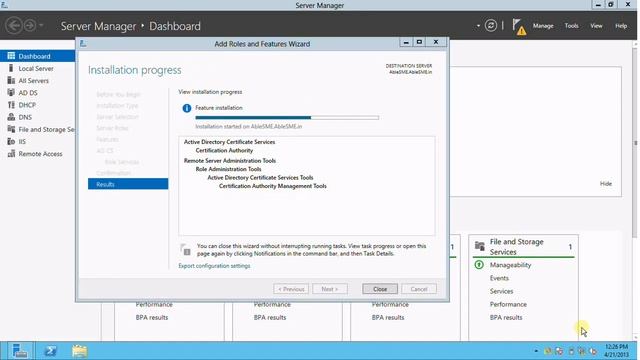
Task: Select Dashboard in the left navigation
Action: 38,56
